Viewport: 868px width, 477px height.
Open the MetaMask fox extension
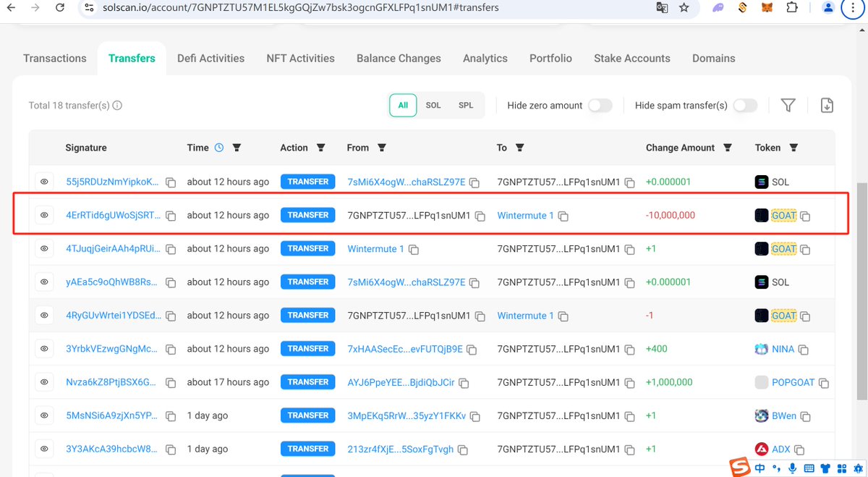pyautogui.click(x=766, y=7)
